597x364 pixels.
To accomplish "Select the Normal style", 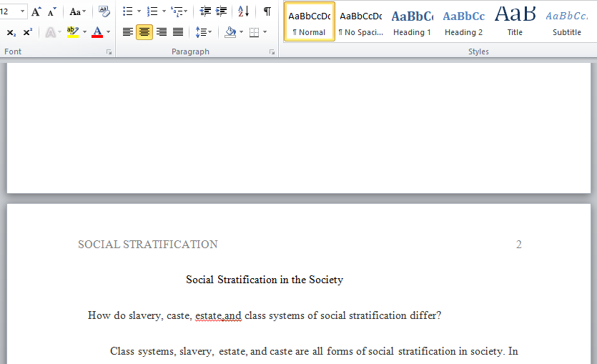I will [x=310, y=21].
